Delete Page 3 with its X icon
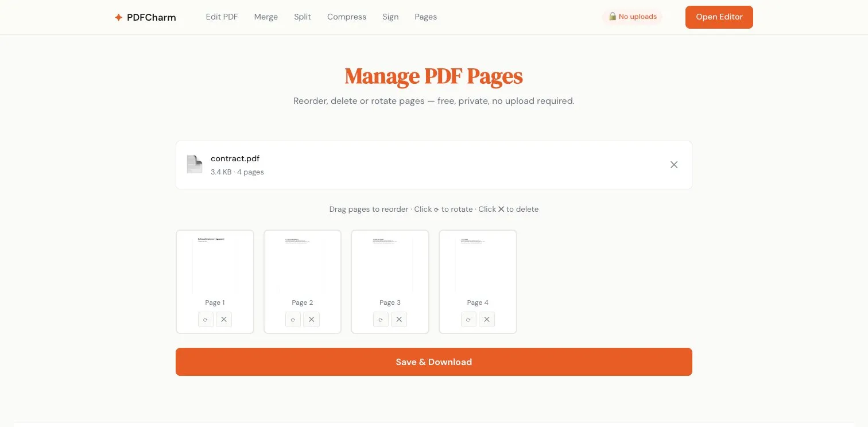The width and height of the screenshot is (868, 427). 399,319
